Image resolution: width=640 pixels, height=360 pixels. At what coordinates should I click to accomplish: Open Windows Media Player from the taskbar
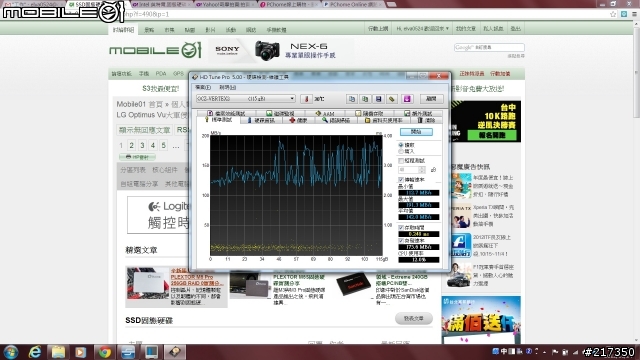point(81,352)
